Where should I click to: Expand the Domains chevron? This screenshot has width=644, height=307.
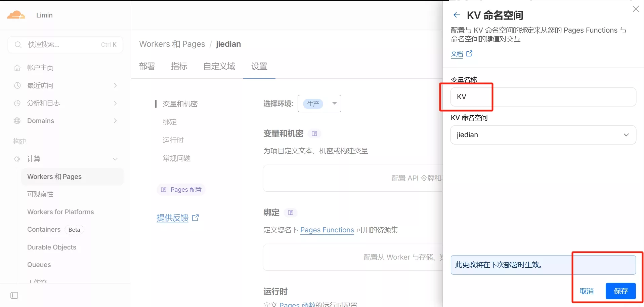pos(115,121)
